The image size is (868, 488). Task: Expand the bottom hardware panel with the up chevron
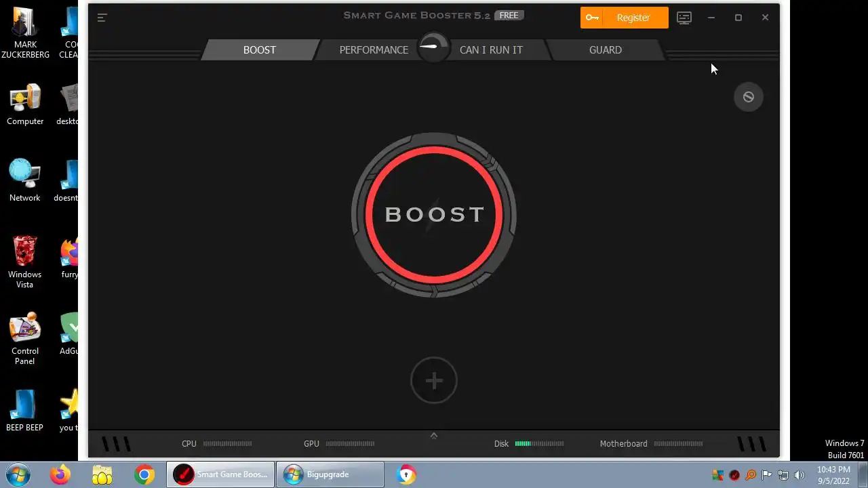[x=434, y=436]
